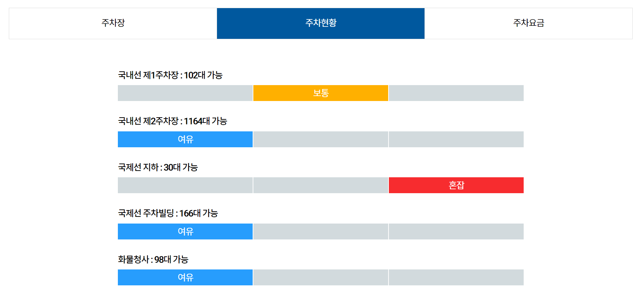Image resolution: width=644 pixels, height=297 pixels.
Task: Click the 여유 indicator for 화물청사
Action: click(x=185, y=277)
